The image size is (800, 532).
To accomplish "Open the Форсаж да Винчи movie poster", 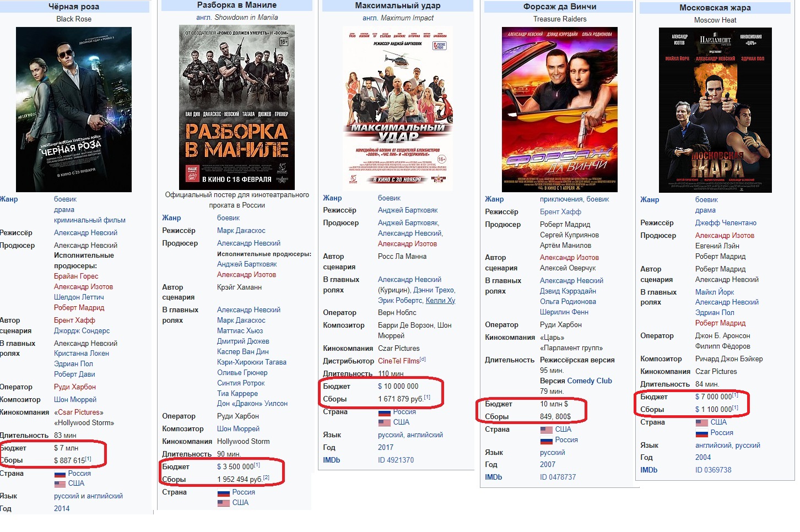I will click(x=560, y=110).
